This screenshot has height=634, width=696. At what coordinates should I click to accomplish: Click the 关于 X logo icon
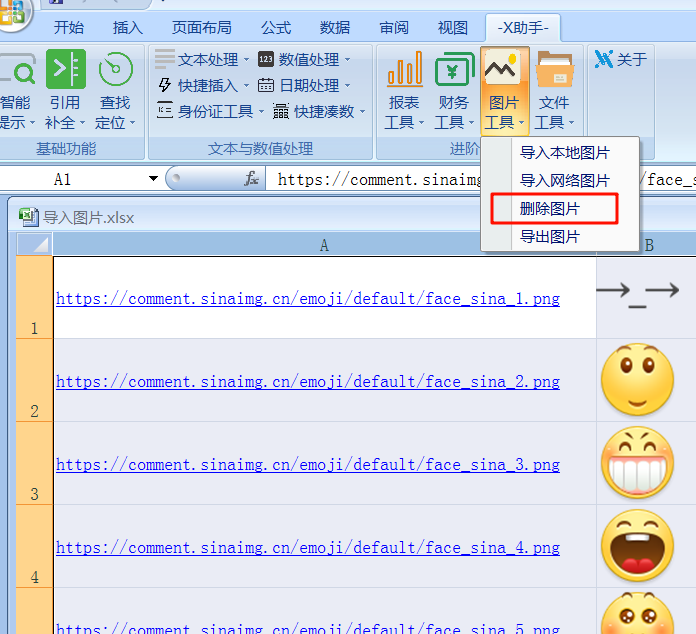pyautogui.click(x=604, y=59)
